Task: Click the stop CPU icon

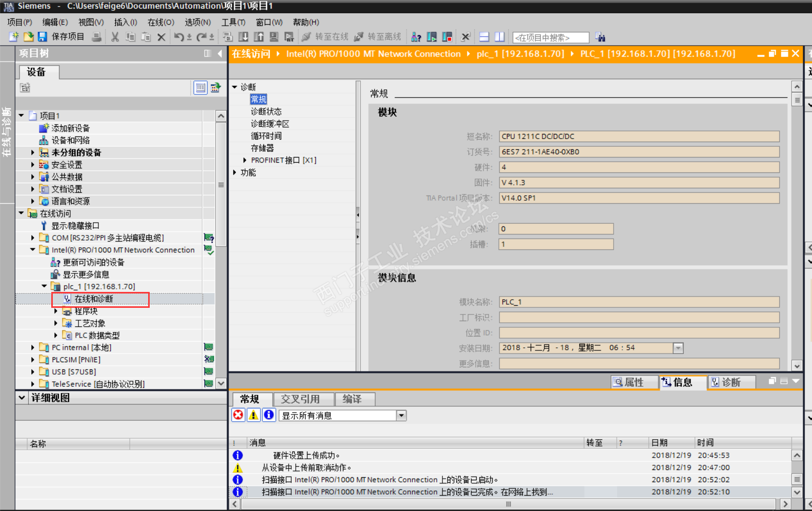Action: (x=447, y=37)
